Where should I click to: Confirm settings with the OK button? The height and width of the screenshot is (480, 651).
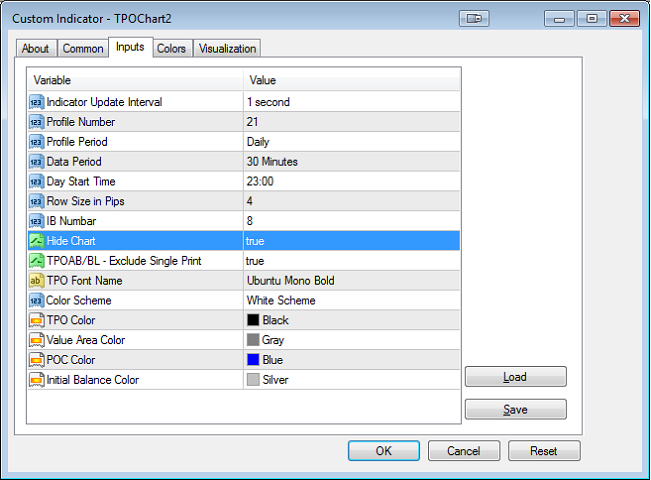(384, 451)
